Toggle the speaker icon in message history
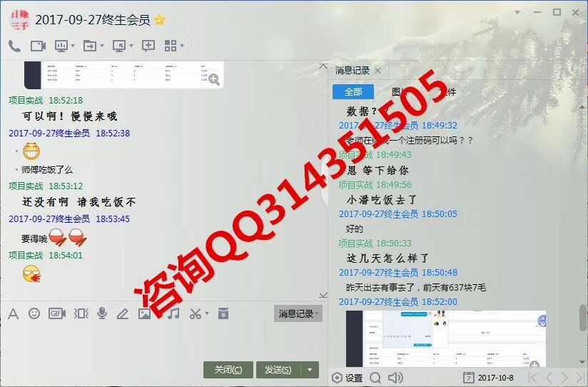This screenshot has height=387, width=588. 395,378
